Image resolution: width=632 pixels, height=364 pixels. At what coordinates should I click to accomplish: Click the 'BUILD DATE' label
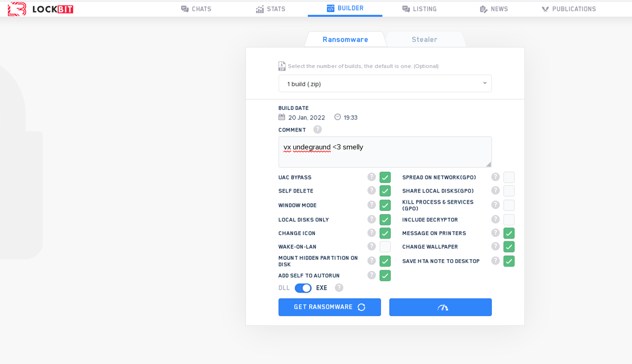tap(293, 108)
